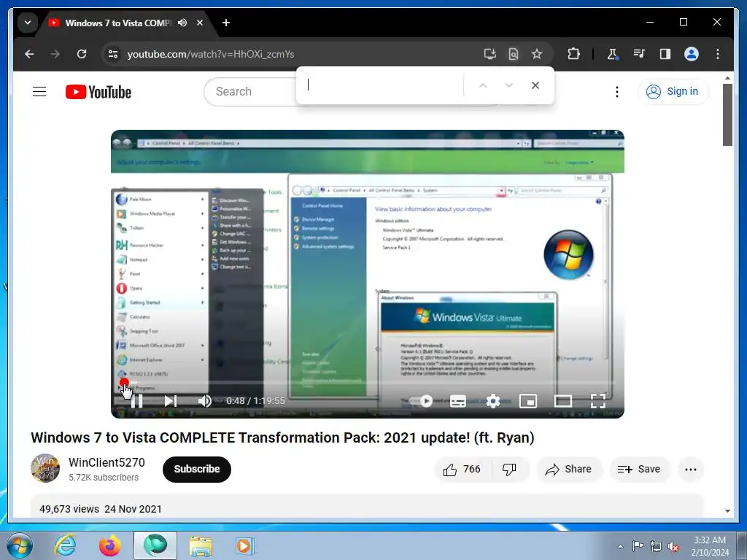Subscribe to WinClient5270
The image size is (747, 560).
[x=197, y=469]
